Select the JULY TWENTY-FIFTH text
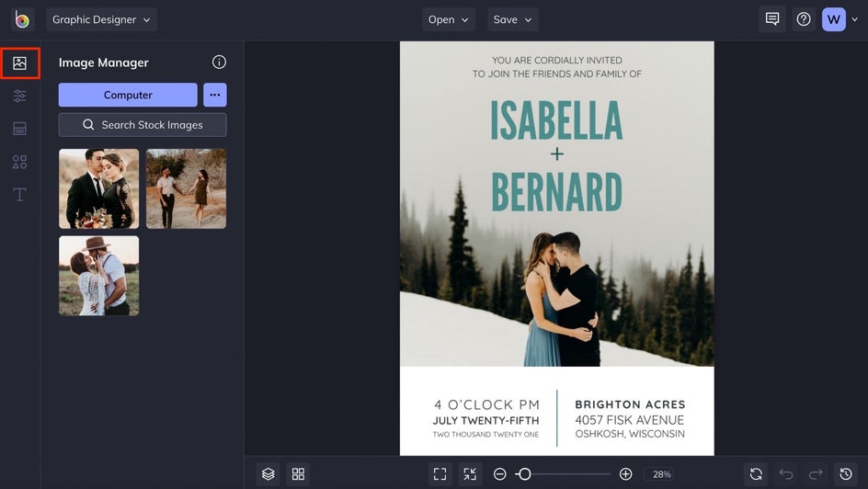The image size is (868, 489). coord(486,420)
